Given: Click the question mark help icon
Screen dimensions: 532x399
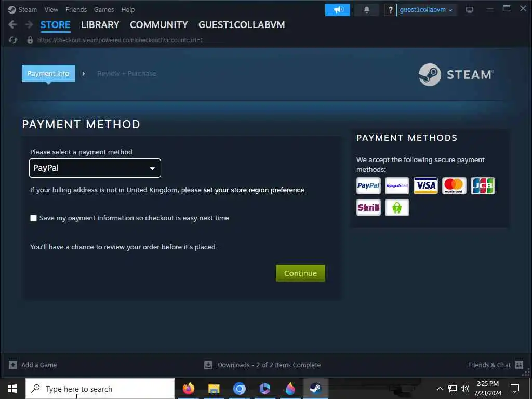Looking at the screenshot, I should 390,10.
